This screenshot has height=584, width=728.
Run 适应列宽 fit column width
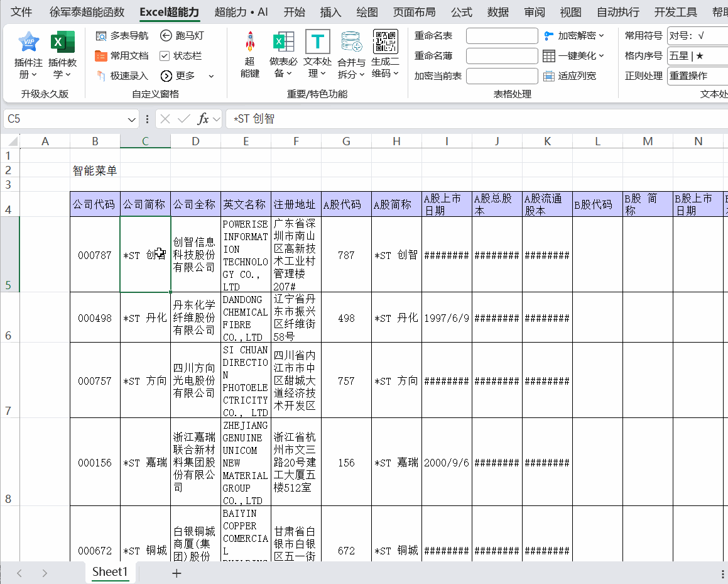[570, 75]
